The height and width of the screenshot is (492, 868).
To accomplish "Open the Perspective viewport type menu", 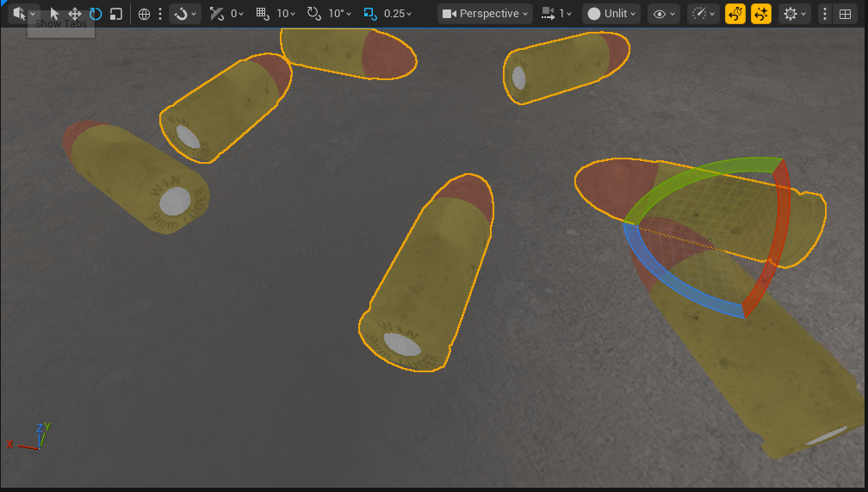I will click(x=485, y=13).
